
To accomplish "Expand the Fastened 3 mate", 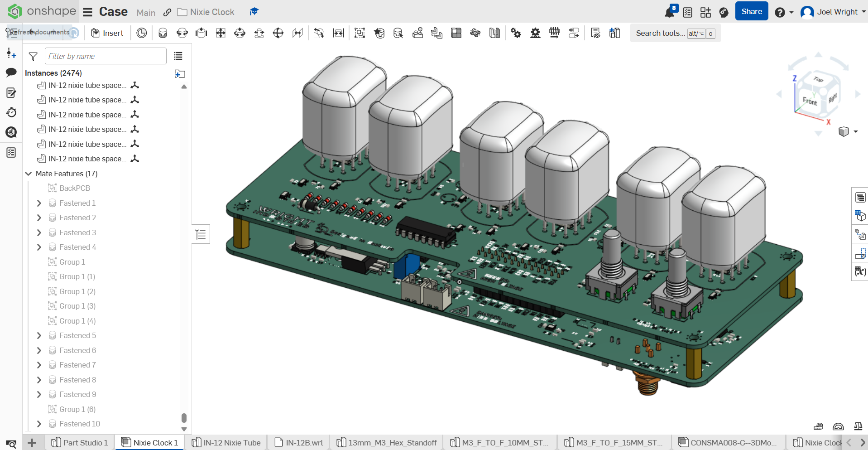I will coord(39,232).
